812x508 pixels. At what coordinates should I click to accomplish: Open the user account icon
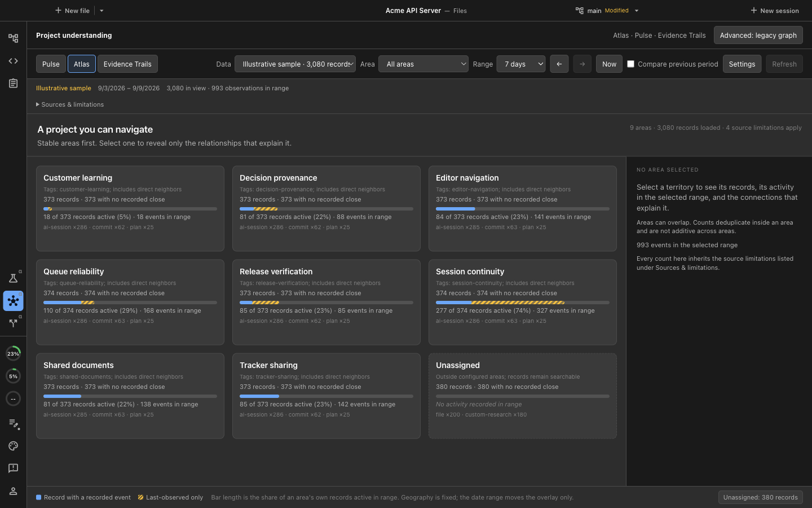(x=13, y=491)
